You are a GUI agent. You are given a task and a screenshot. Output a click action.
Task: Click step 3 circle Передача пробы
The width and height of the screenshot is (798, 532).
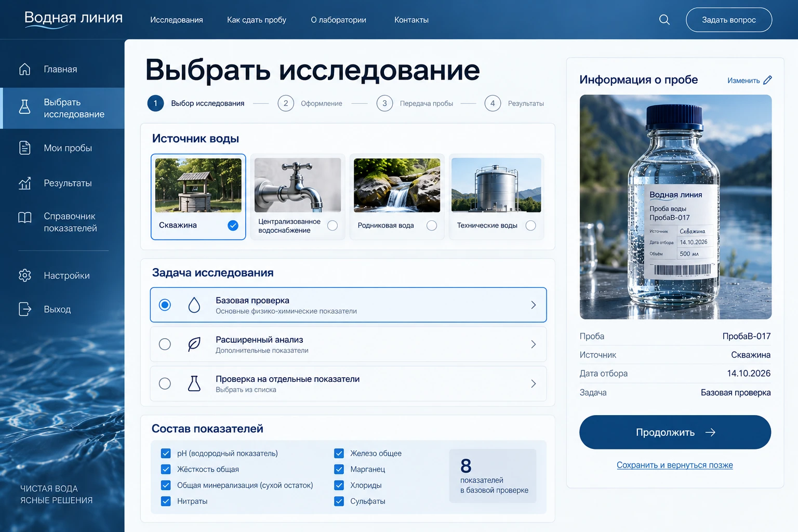coord(384,103)
